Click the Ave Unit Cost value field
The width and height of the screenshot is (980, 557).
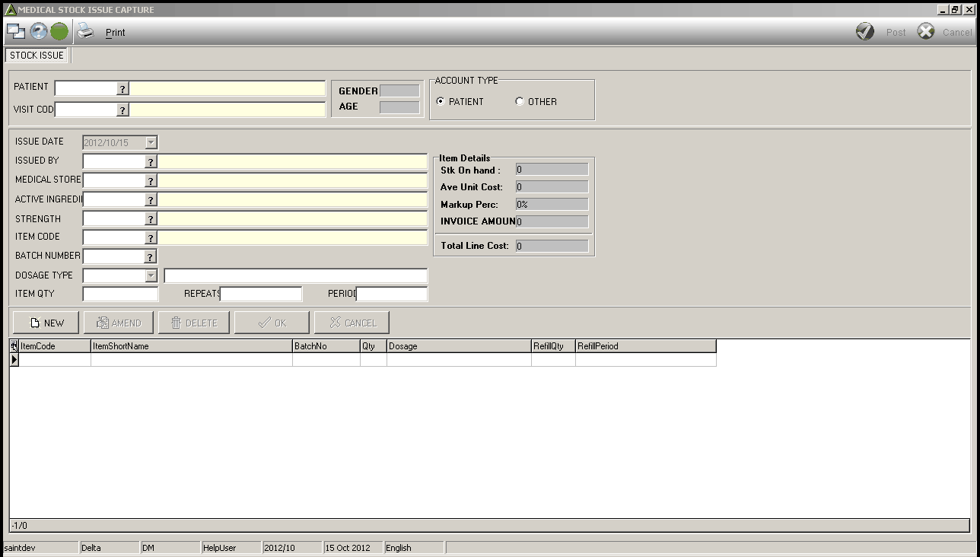point(552,186)
